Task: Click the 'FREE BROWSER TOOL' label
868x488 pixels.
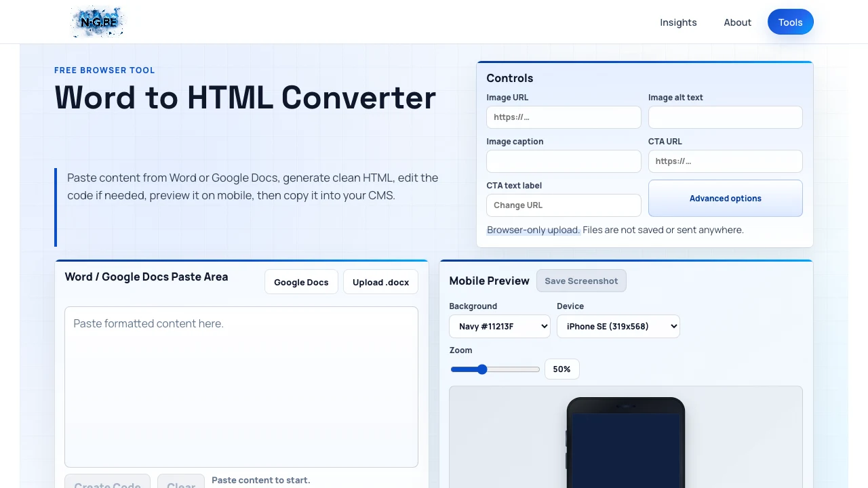Action: tap(104, 70)
